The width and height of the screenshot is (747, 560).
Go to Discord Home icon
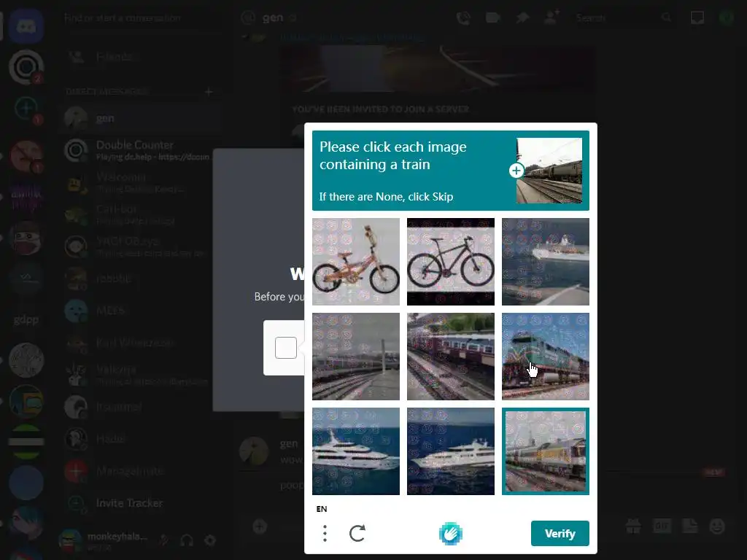(26, 26)
